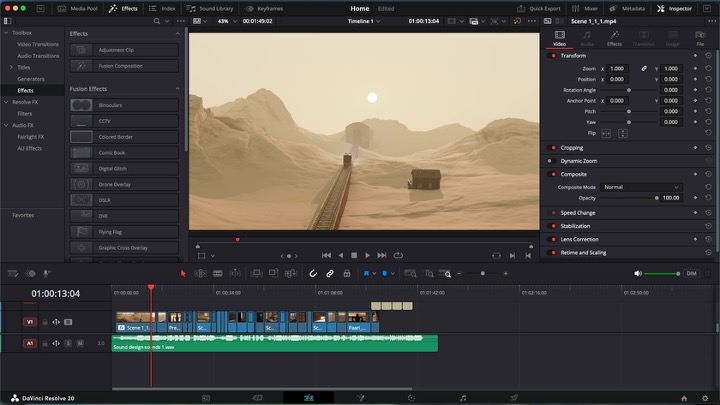Select the arrow Selection Mode tool
This screenshot has width=720, height=405.
(x=183, y=273)
